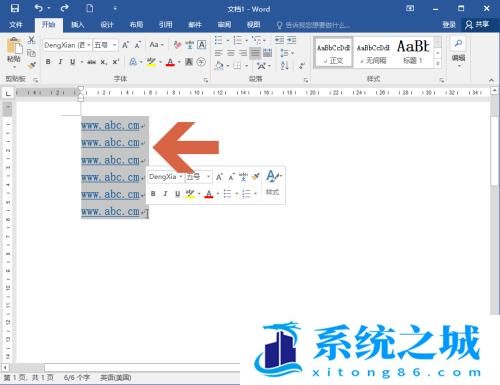
Task: Decrease paragraph indent
Action: point(279,40)
